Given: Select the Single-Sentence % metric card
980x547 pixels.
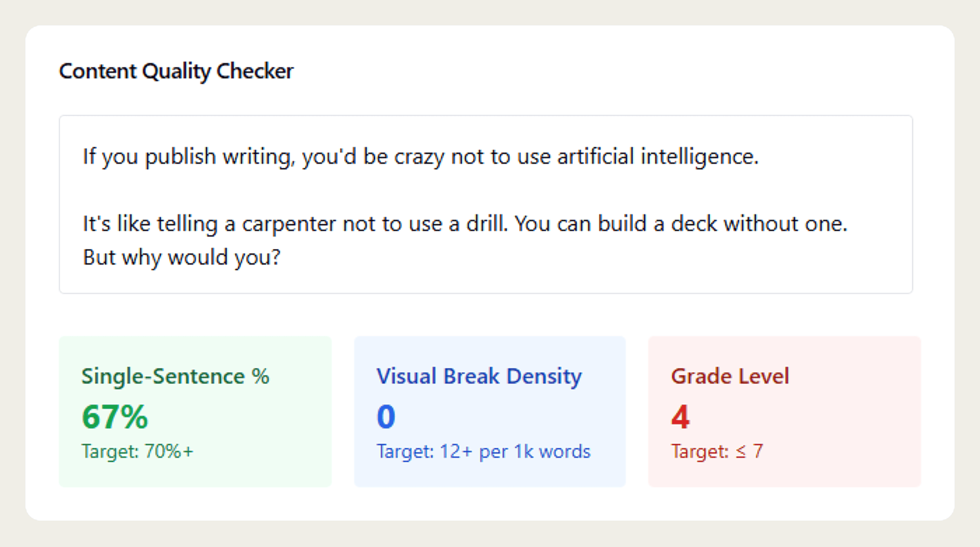Looking at the screenshot, I should coord(195,411).
